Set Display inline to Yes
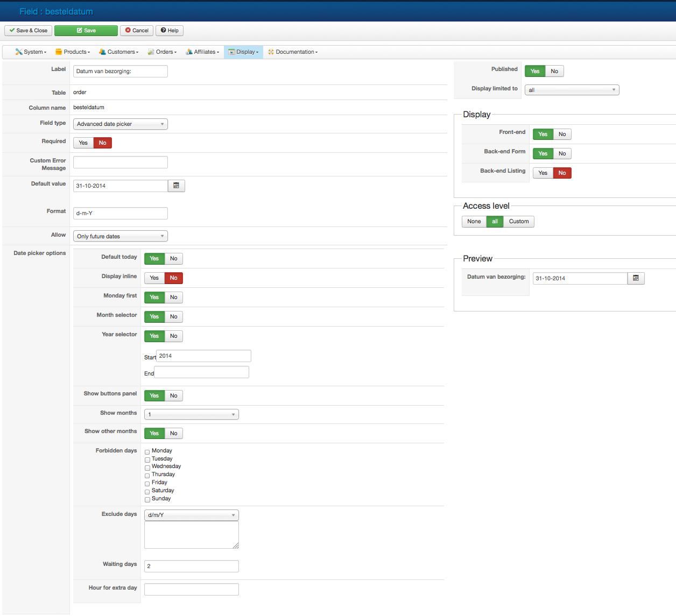Viewport: 676px width, 616px height. pyautogui.click(x=154, y=278)
